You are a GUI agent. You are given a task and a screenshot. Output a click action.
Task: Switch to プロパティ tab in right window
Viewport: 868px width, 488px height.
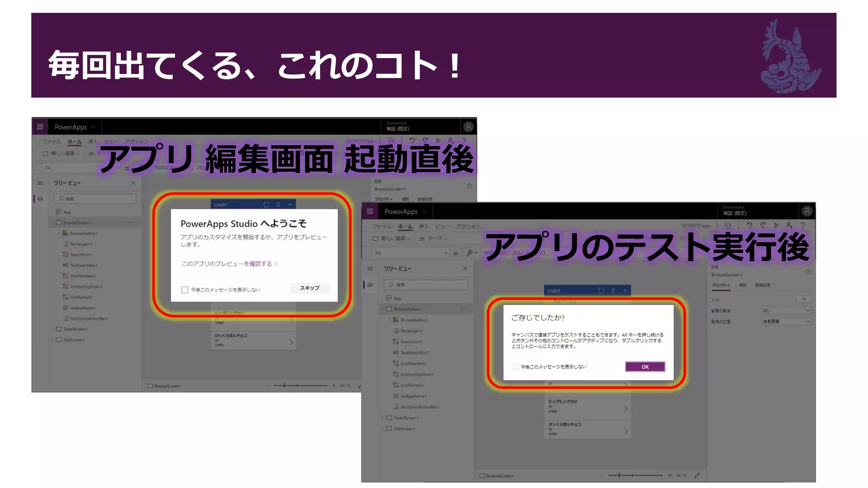721,285
